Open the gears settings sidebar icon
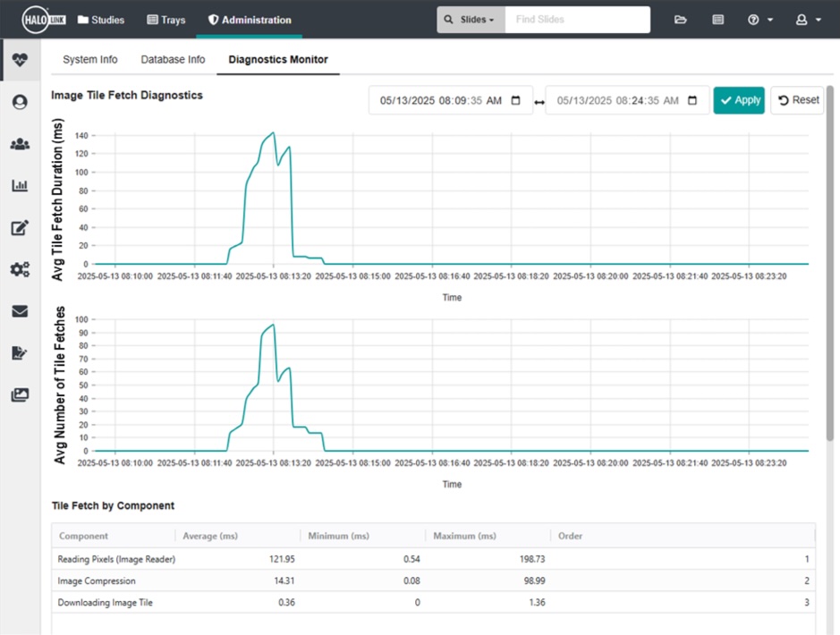Image resolution: width=840 pixels, height=635 pixels. coord(20,269)
